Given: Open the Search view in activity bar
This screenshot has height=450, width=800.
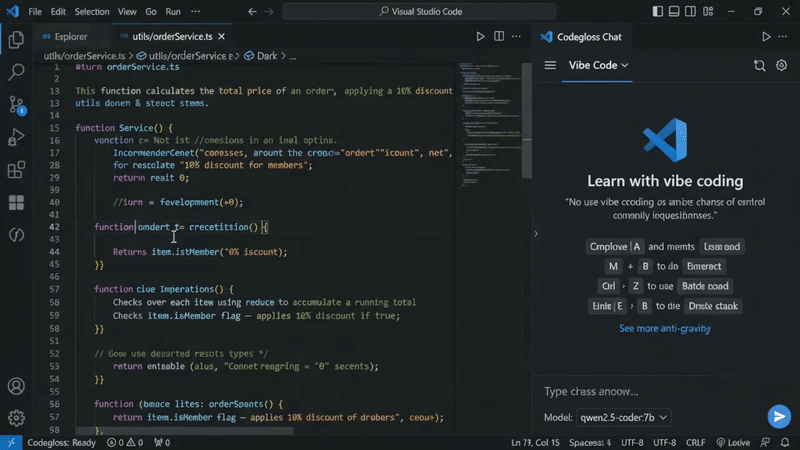Looking at the screenshot, I should coord(16,71).
